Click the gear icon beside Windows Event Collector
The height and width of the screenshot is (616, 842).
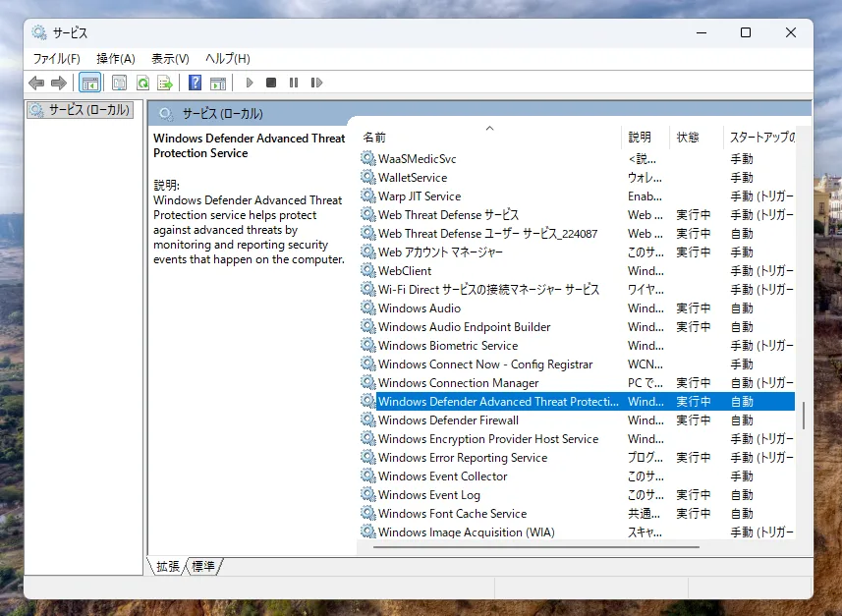[x=367, y=476]
